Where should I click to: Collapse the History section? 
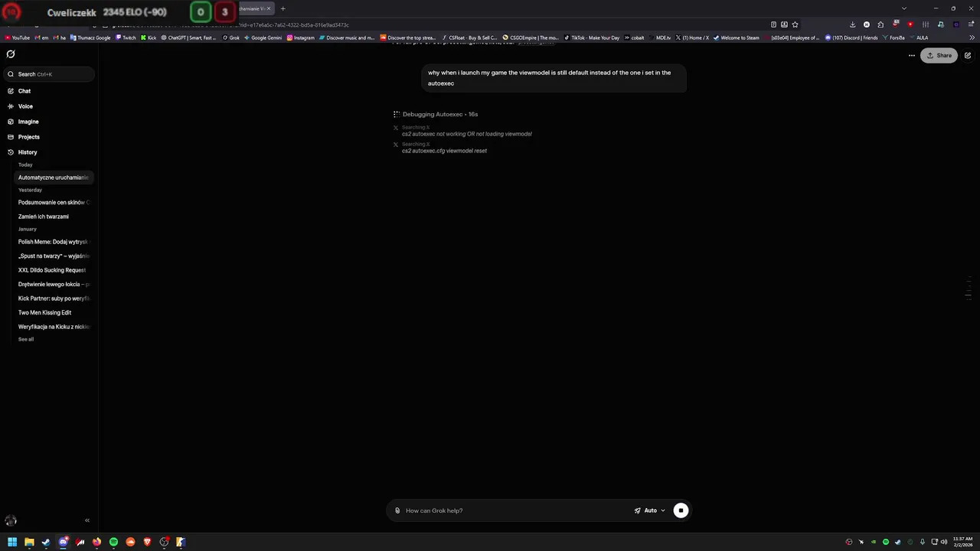pyautogui.click(x=28, y=152)
